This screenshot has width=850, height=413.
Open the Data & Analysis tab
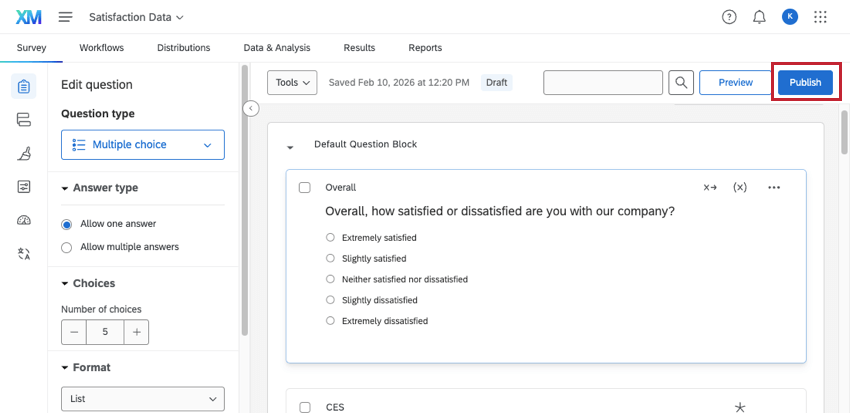(x=277, y=47)
